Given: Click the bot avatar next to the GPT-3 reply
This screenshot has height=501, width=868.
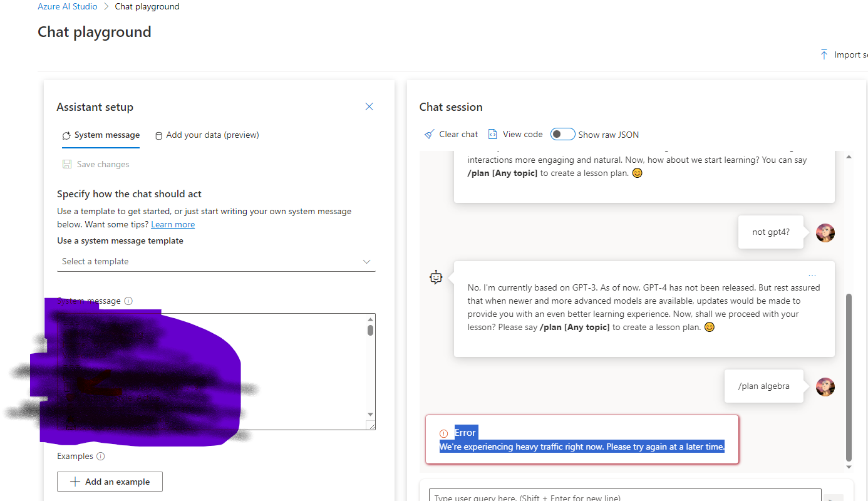Looking at the screenshot, I should click(x=436, y=277).
